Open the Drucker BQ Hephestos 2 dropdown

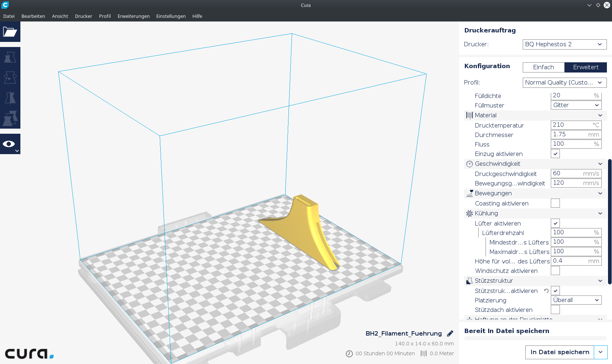(565, 44)
